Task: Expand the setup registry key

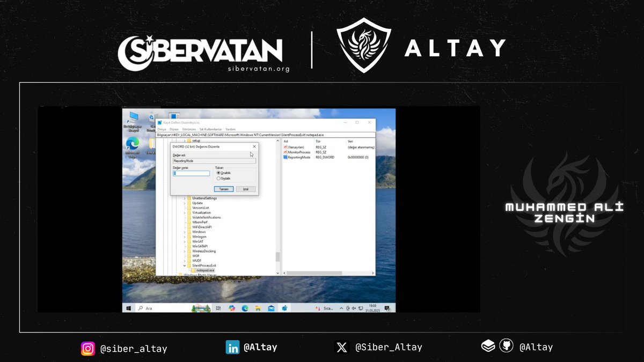Action: [184, 141]
